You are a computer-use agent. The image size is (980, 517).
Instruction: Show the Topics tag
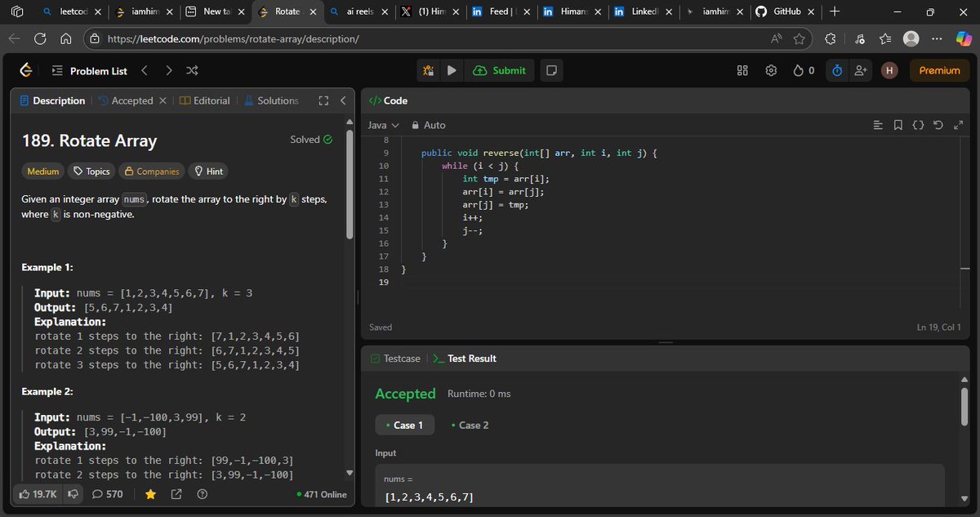(91, 172)
